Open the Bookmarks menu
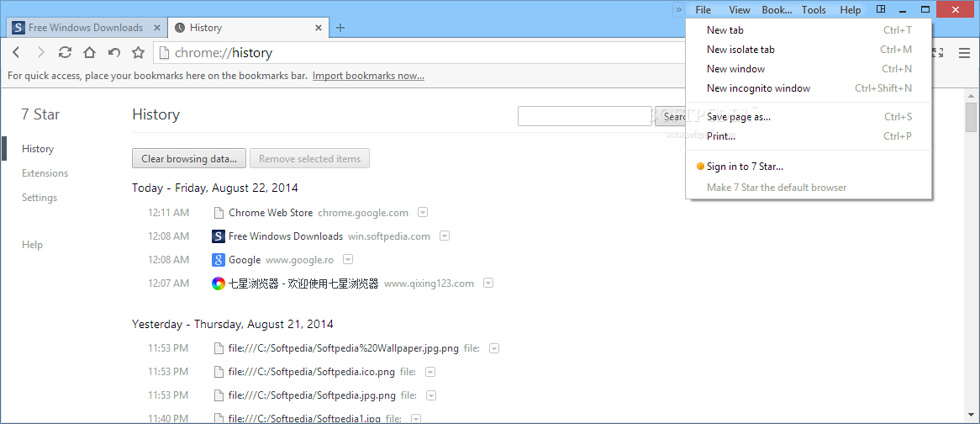The image size is (980, 424). (x=777, y=10)
